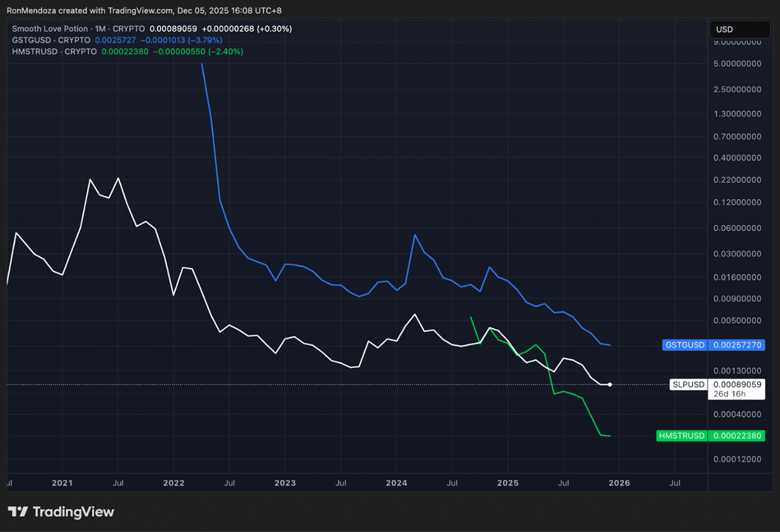
Task: Click the white SLP last-price dot marker
Action: 610,385
